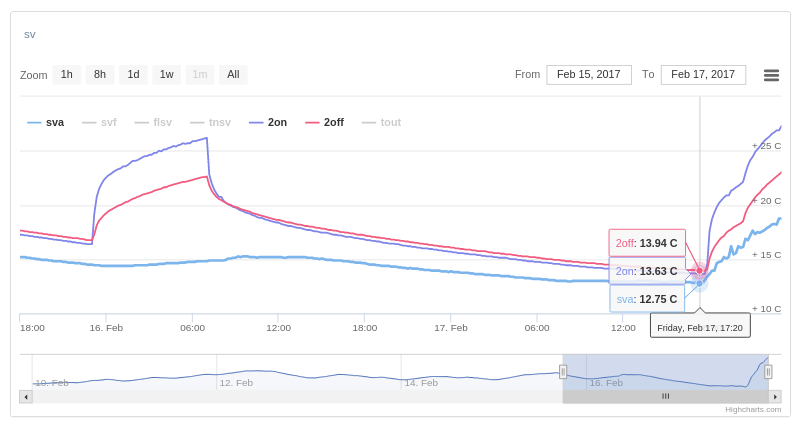Set zoom range to 8h
Image resolution: width=801 pixels, height=430 pixels.
click(x=100, y=75)
